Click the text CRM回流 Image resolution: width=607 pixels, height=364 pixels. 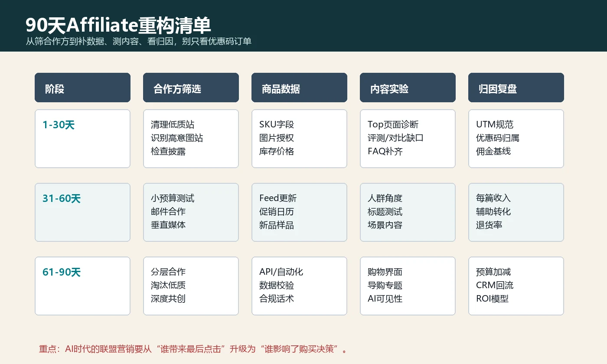(x=495, y=285)
